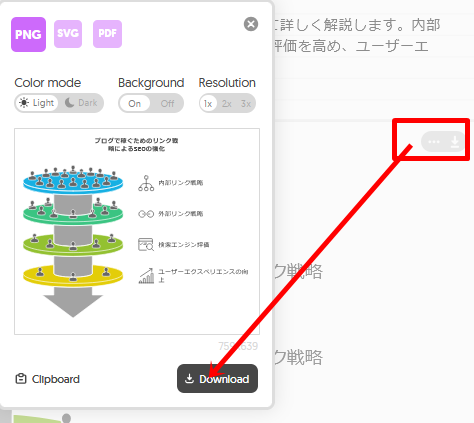Set resolution to 3x

coord(246,104)
